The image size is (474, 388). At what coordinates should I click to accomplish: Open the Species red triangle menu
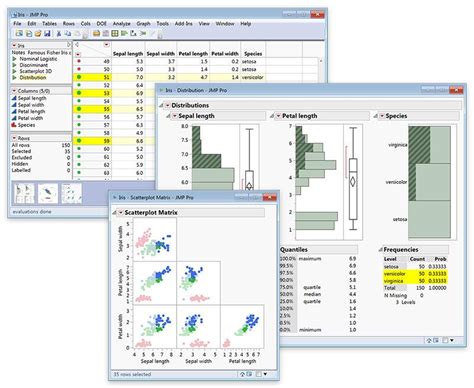382,116
